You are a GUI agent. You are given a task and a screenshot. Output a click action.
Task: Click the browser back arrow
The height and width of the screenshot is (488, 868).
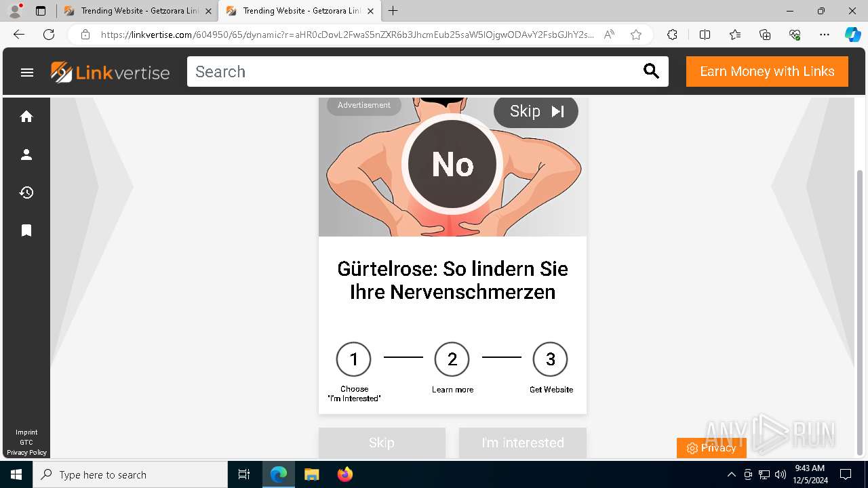tap(19, 35)
